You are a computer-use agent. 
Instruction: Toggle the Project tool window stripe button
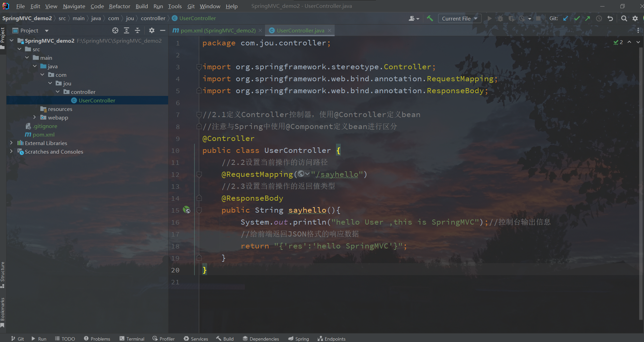click(x=3, y=38)
